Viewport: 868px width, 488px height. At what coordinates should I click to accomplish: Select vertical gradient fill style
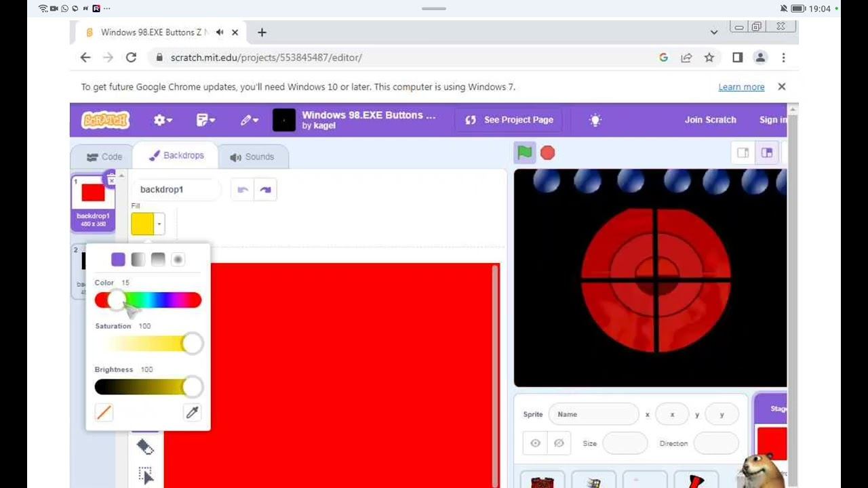click(158, 260)
